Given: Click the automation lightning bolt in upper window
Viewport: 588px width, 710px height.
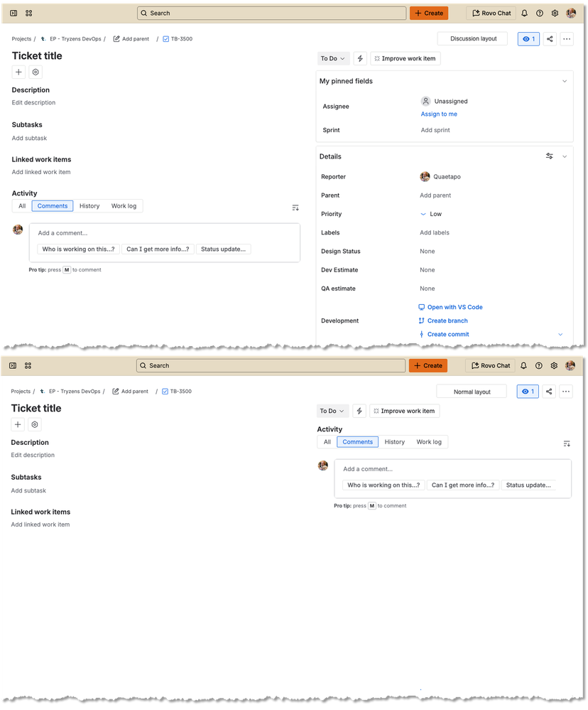Looking at the screenshot, I should [x=359, y=58].
